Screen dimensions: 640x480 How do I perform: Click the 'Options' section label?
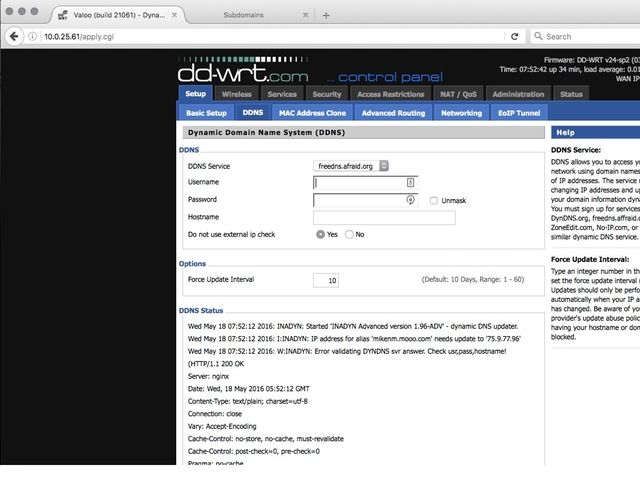[192, 264]
